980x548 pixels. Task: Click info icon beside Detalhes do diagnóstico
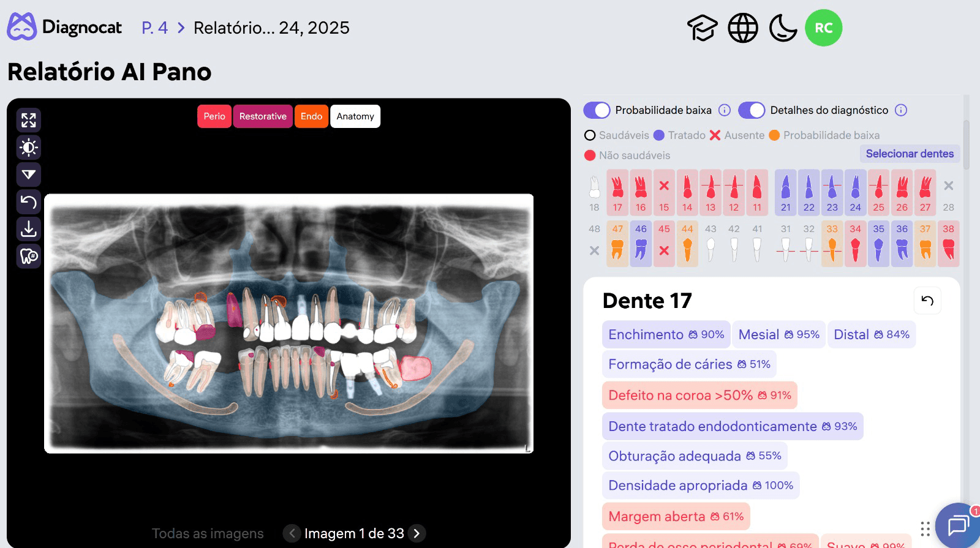(x=901, y=110)
